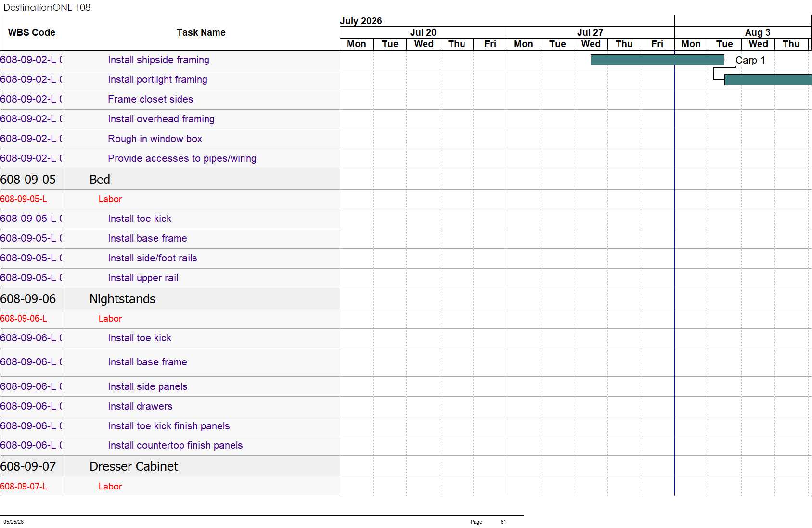Click the Jul 20 week header
The image size is (812, 528).
point(423,33)
